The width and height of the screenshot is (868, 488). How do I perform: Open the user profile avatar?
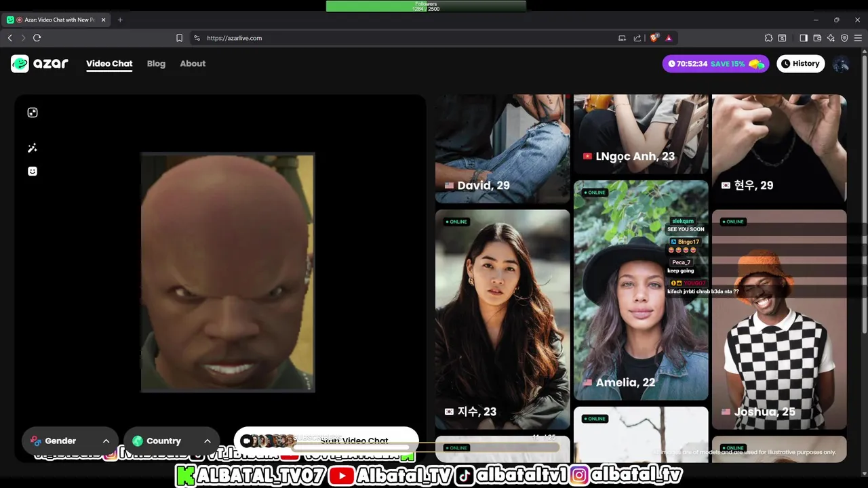tap(841, 64)
